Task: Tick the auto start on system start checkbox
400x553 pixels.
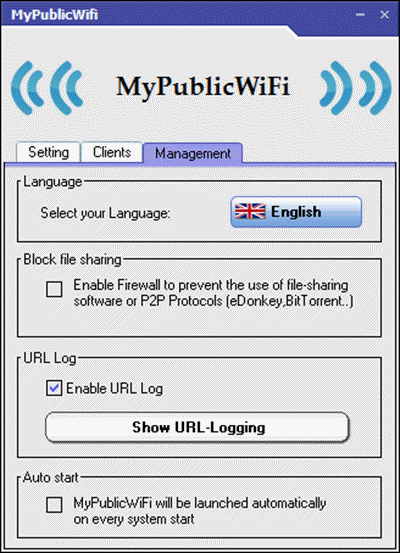Action: [x=54, y=505]
